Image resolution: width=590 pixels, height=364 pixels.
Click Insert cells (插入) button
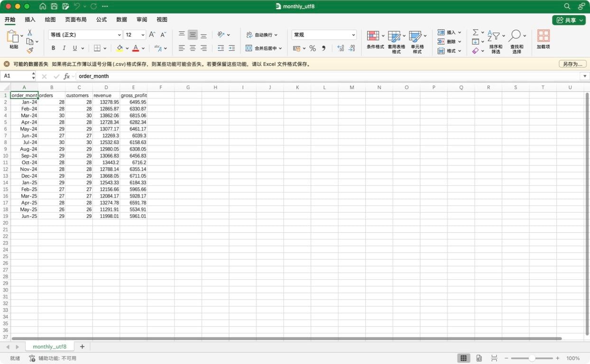449,32
